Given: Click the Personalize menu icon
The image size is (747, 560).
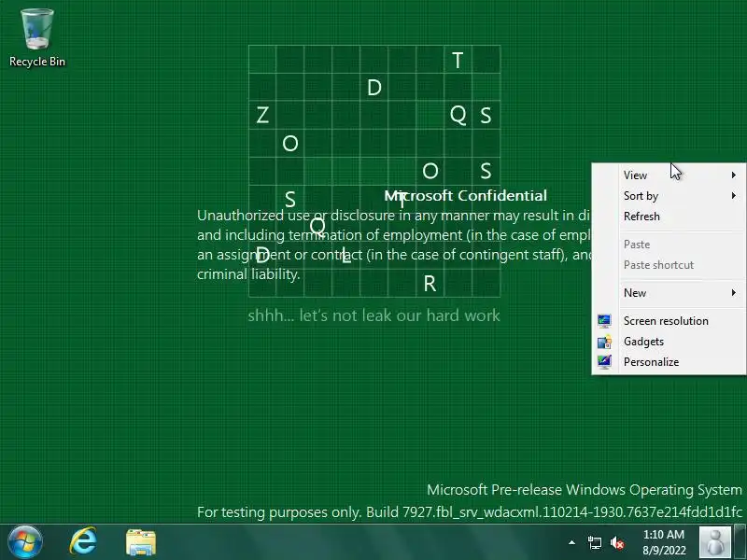Looking at the screenshot, I should click(x=604, y=362).
